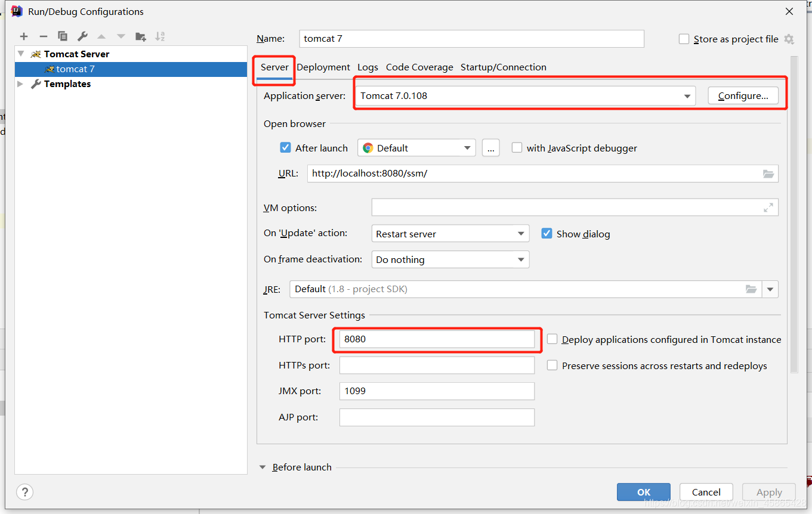Add new configuration with plus icon
The width and height of the screenshot is (812, 514).
click(24, 36)
